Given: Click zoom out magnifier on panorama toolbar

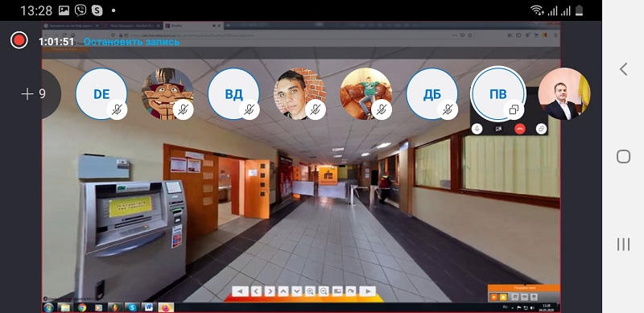Looking at the screenshot, I should click(x=324, y=291).
